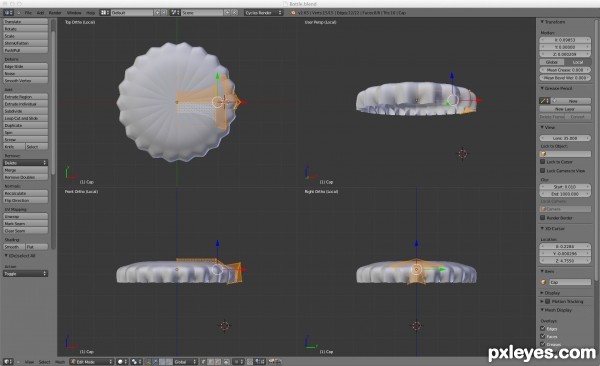600x366 pixels.
Task: Toggle the Render Border checkbox
Action: [543, 217]
